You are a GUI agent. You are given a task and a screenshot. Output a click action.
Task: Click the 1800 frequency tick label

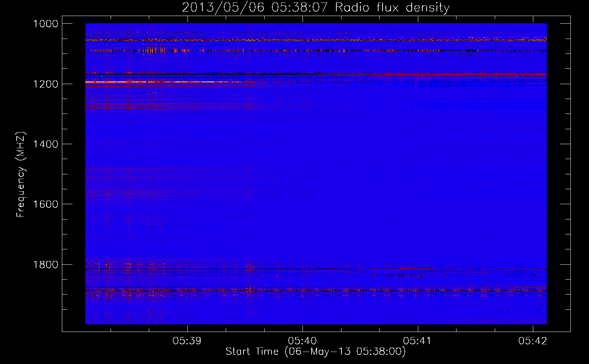pyautogui.click(x=46, y=264)
